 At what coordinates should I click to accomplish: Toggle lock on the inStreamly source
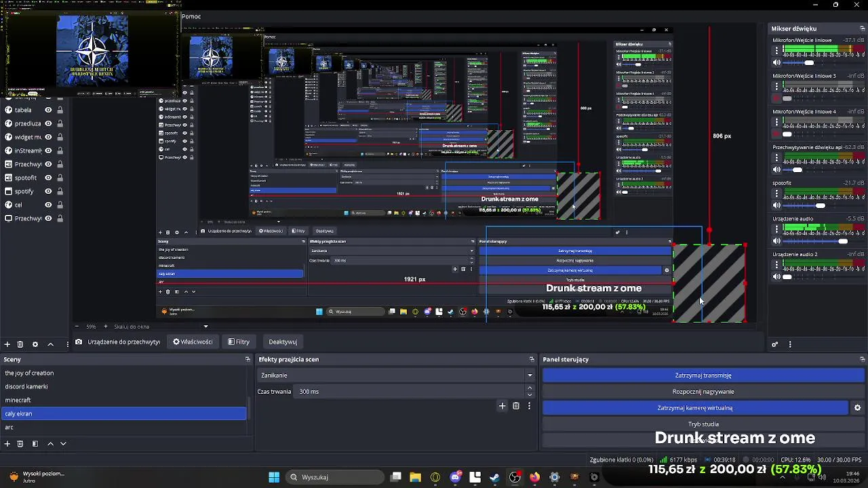click(60, 150)
